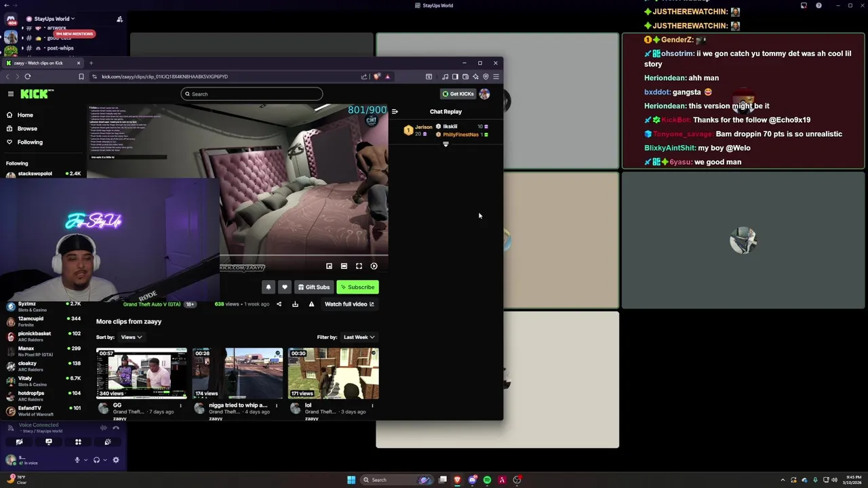Open the Kick hamburger sidebar menu
868x488 pixels.
[11, 94]
